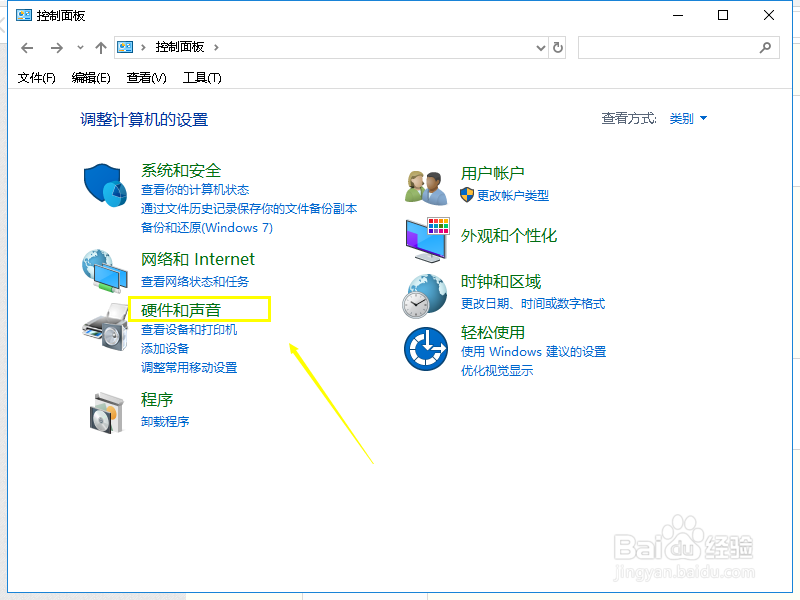
Task: Open the 查看 menu
Action: (x=148, y=77)
